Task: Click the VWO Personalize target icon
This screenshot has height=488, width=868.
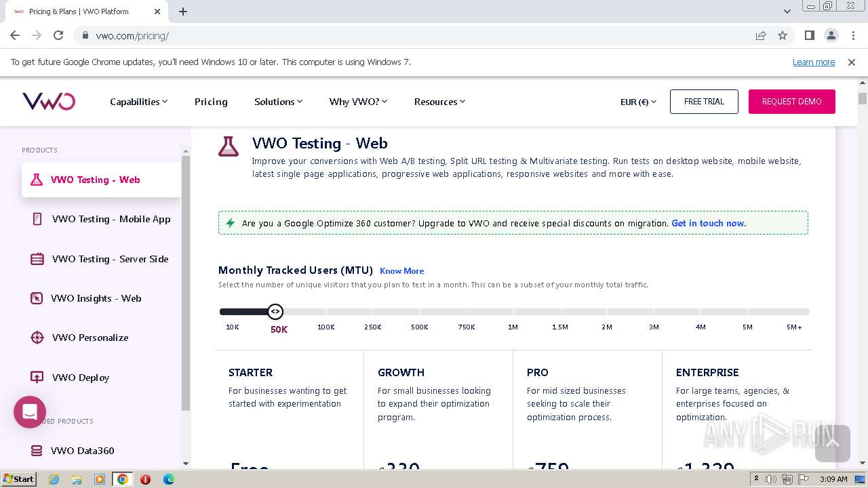Action: point(37,338)
